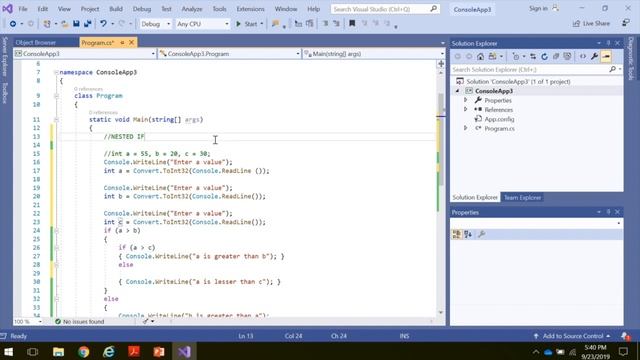Click the notifications icon in the status bar
This screenshot has width=640, height=360.
[624, 336]
